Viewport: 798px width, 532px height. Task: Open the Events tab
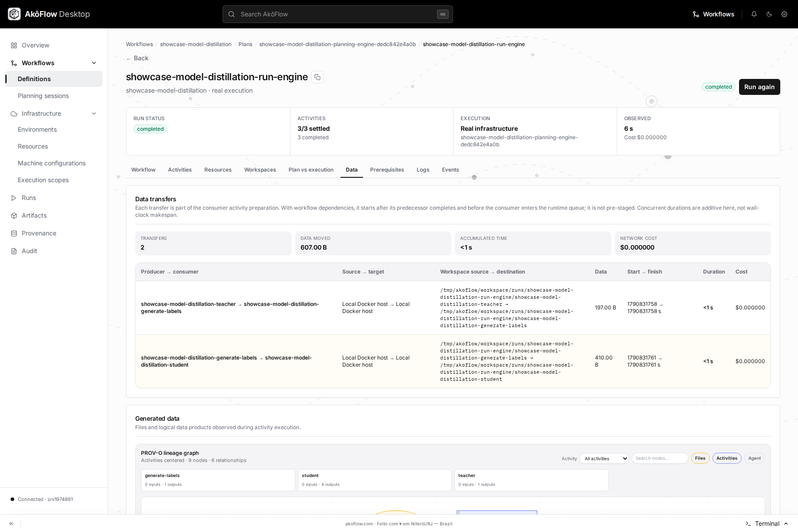point(450,170)
